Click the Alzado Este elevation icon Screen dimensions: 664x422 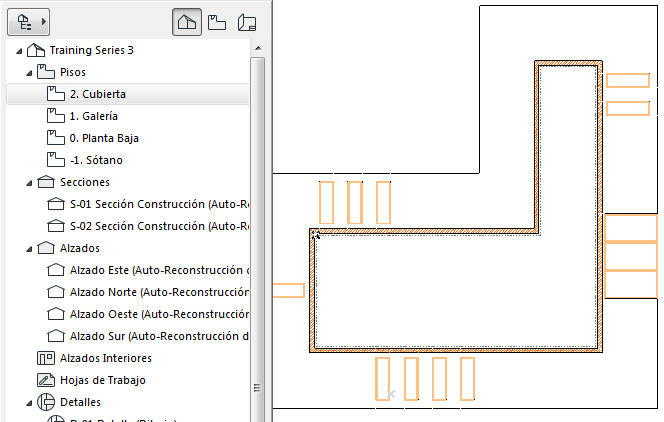[x=56, y=270]
